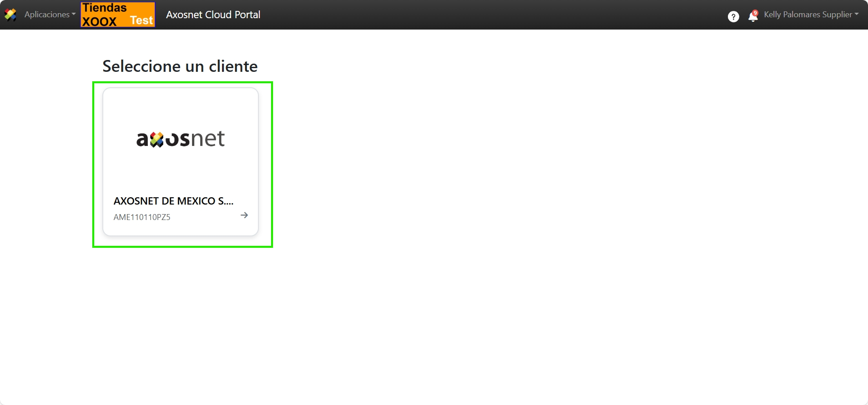Screen dimensions: 868x405
Task: Click the AXOSNET DE MEXICO S.... title
Action: click(173, 201)
